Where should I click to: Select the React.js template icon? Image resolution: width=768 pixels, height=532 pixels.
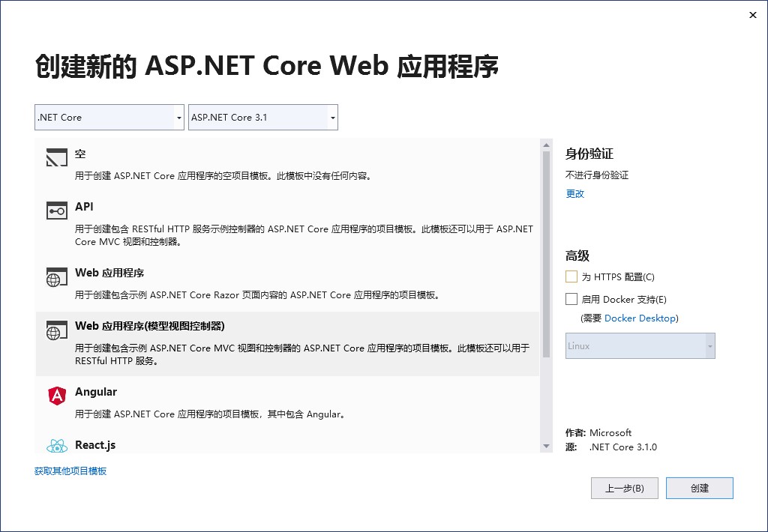(x=56, y=444)
